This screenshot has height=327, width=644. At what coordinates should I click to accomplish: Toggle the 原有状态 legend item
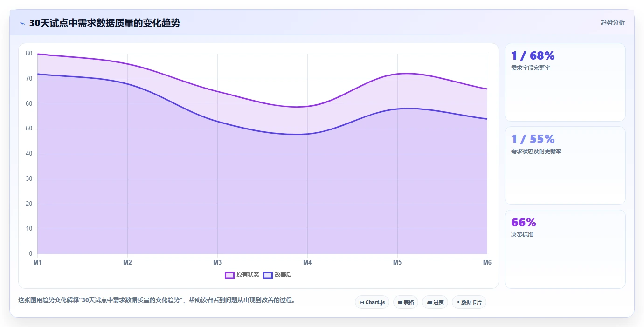(242, 275)
